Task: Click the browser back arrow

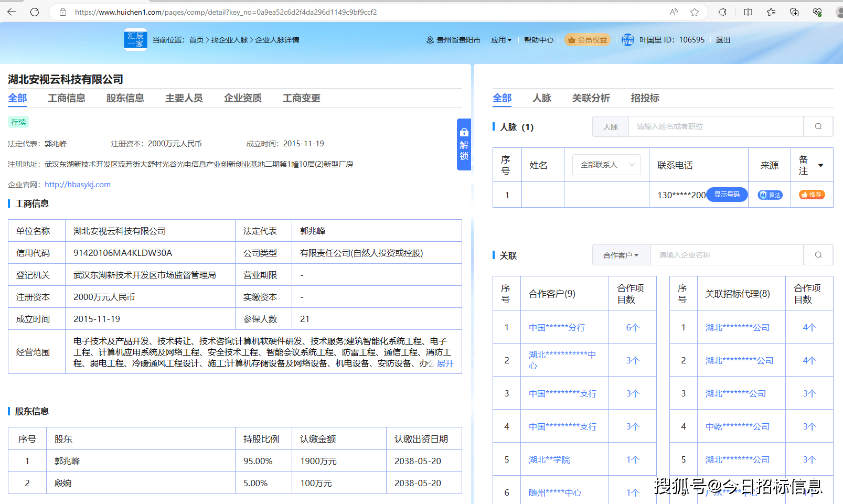Action: click(x=12, y=12)
